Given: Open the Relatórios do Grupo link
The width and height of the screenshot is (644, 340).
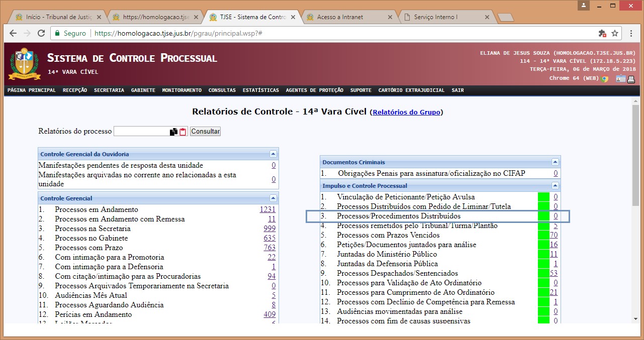Looking at the screenshot, I should click(x=406, y=112).
